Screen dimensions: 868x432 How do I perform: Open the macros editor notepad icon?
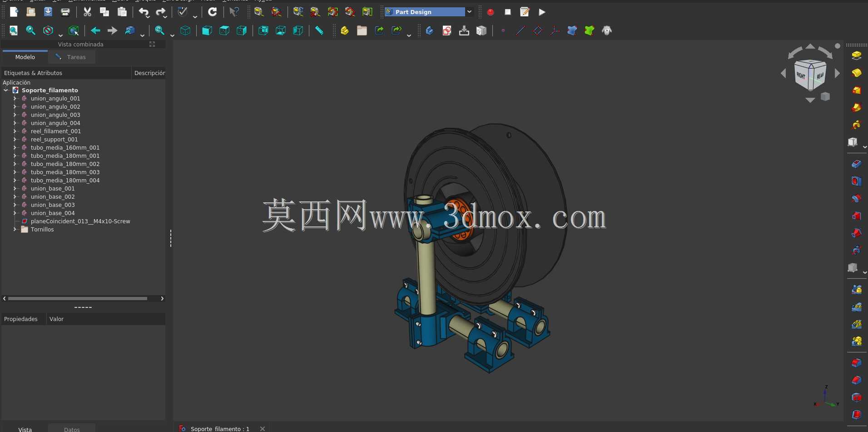525,12
